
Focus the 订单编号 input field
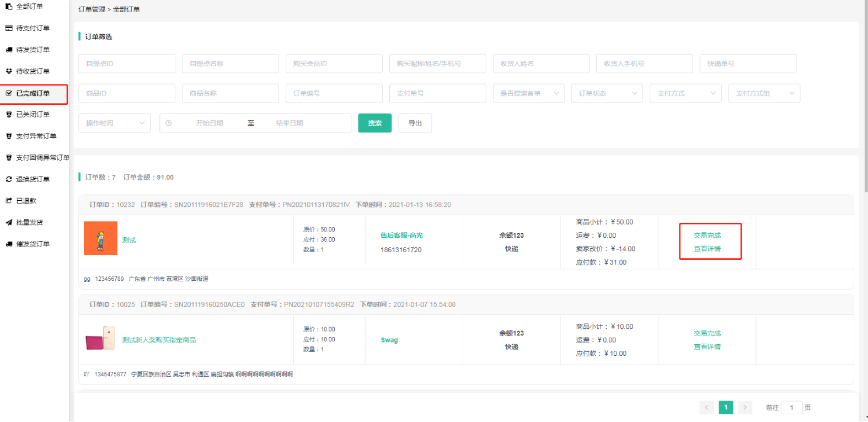(x=334, y=93)
